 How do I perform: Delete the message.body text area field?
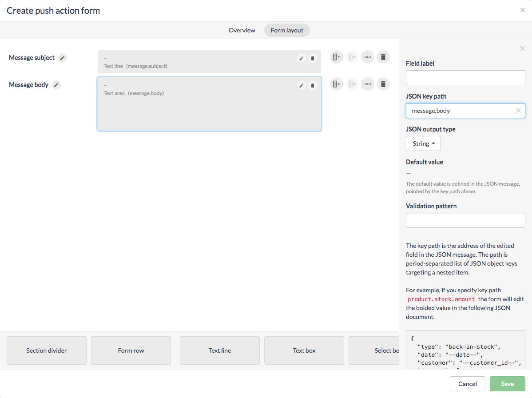(313, 85)
